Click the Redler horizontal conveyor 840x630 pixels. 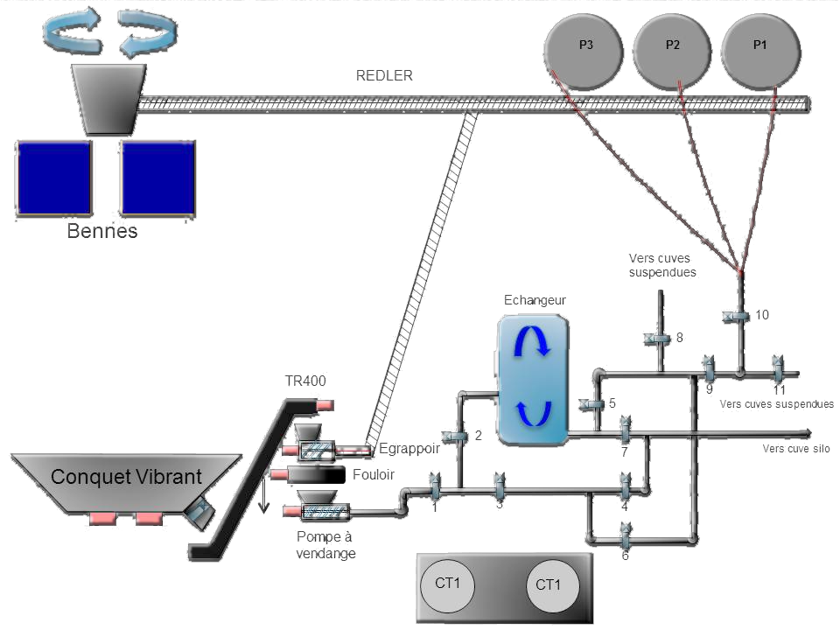(474, 104)
